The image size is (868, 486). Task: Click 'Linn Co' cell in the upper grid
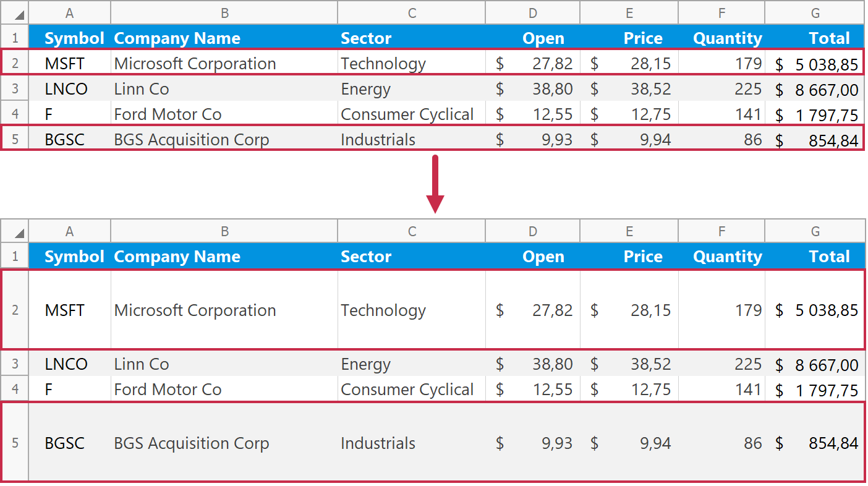tap(224, 89)
